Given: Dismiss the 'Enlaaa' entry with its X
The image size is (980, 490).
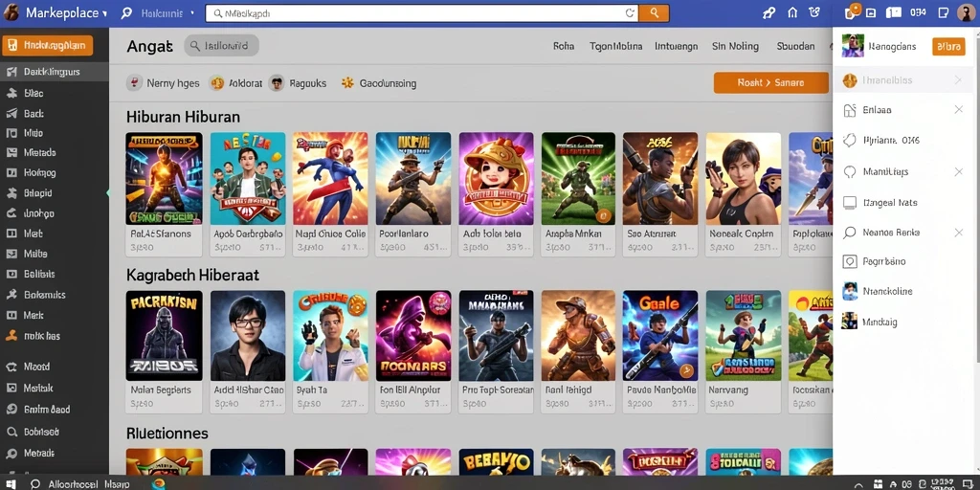Looking at the screenshot, I should click(958, 109).
